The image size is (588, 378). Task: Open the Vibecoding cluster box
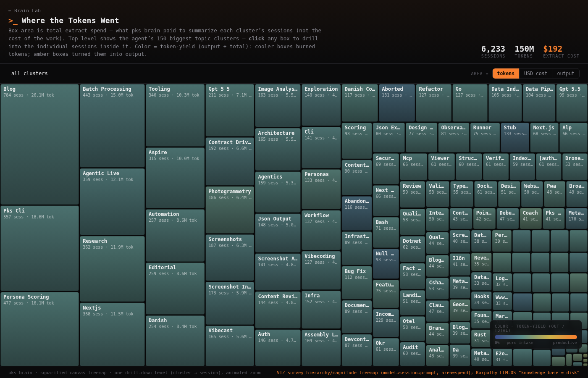[x=321, y=270]
